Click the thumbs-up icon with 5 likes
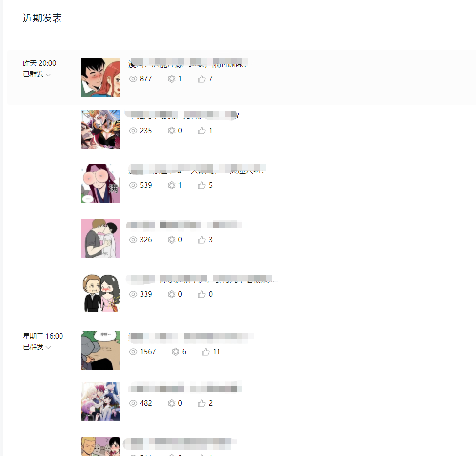 click(202, 185)
